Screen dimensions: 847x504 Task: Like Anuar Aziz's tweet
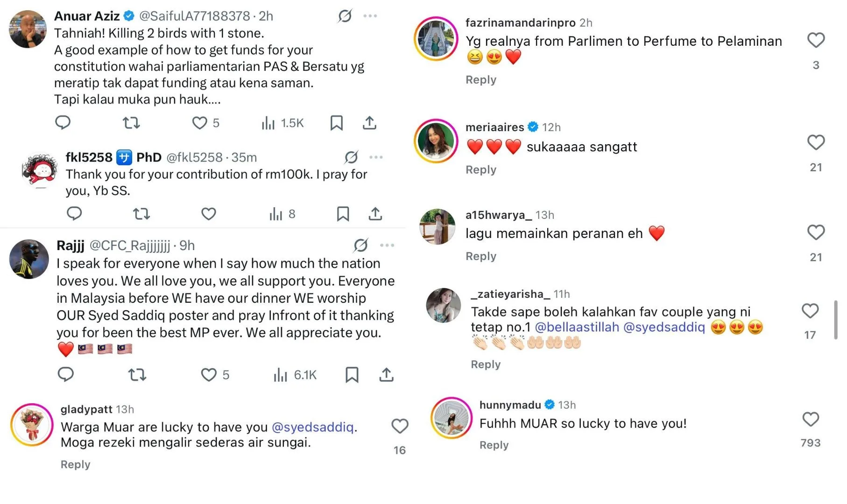click(199, 123)
